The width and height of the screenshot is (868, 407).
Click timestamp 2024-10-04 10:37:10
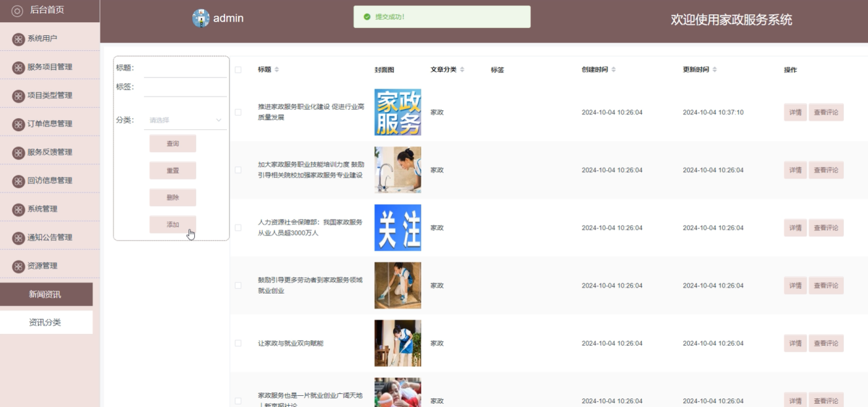713,112
